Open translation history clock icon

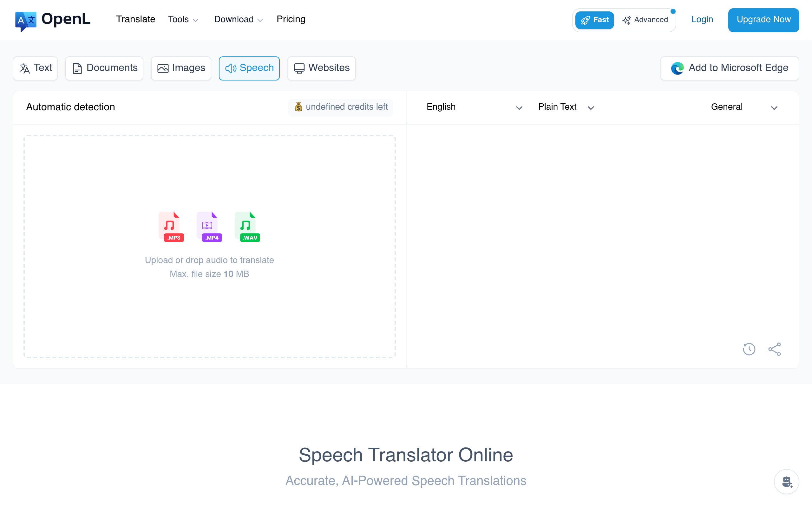[x=749, y=349]
